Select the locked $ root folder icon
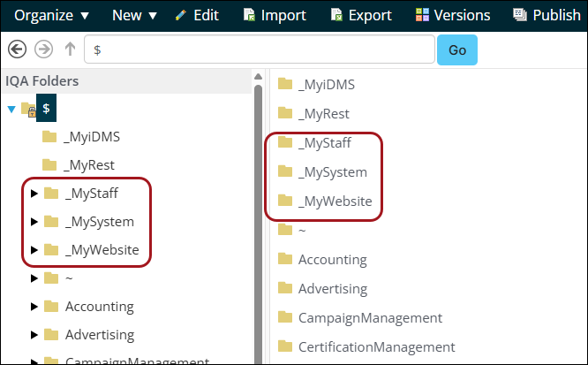Screen dimensions: 588x365 coord(28,110)
